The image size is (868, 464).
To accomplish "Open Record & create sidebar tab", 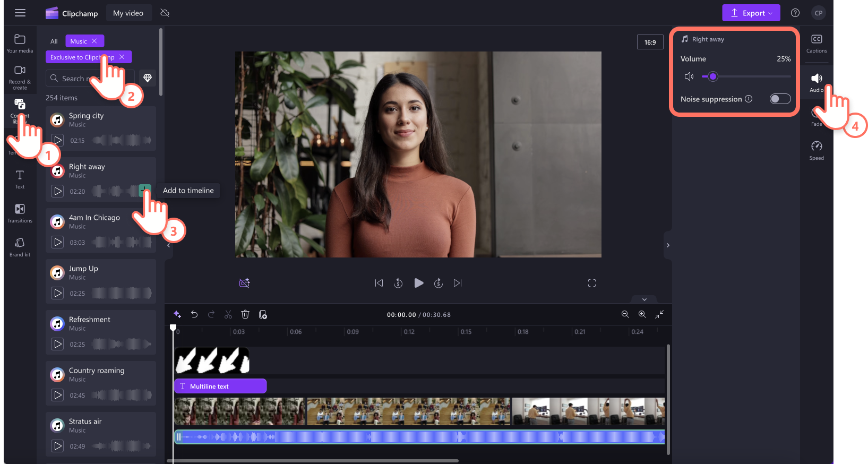I will [20, 78].
